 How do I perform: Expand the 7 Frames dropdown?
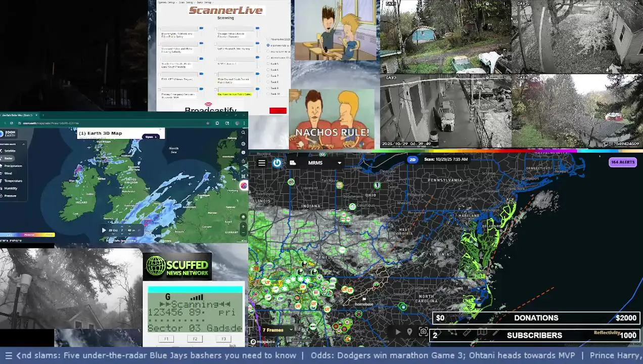tap(278, 330)
